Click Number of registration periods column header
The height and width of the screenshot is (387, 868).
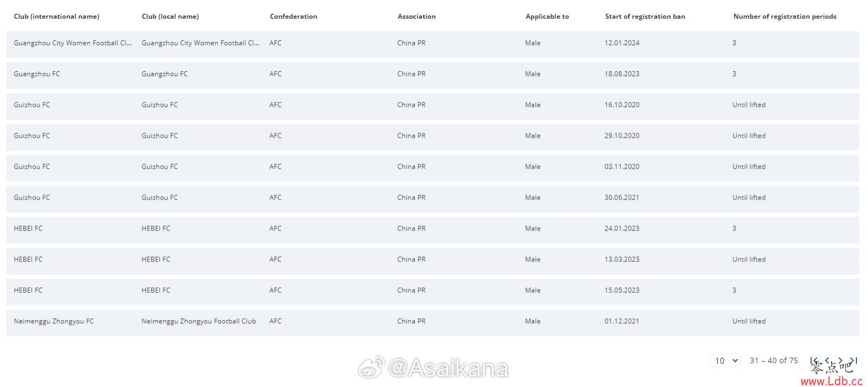(x=785, y=17)
